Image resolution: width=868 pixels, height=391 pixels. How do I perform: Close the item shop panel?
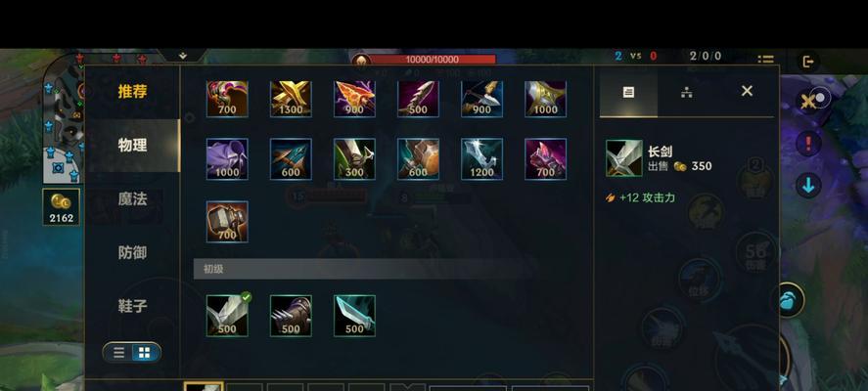pyautogui.click(x=747, y=91)
